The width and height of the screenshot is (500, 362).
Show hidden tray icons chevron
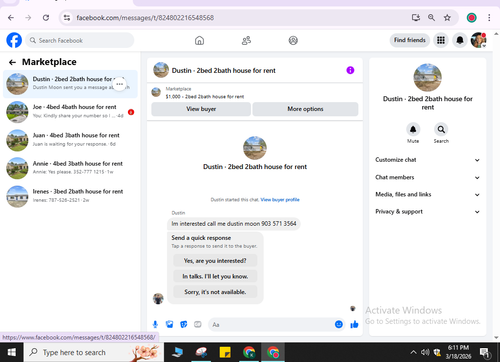coord(413,352)
